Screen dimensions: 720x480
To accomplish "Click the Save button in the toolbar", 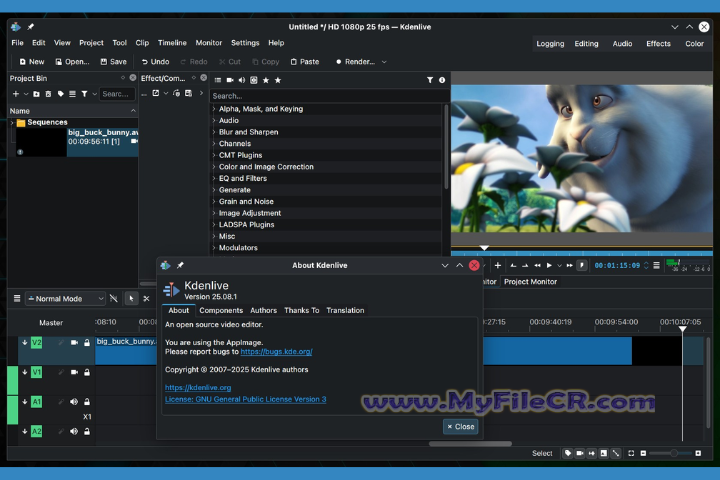I will tap(113, 62).
